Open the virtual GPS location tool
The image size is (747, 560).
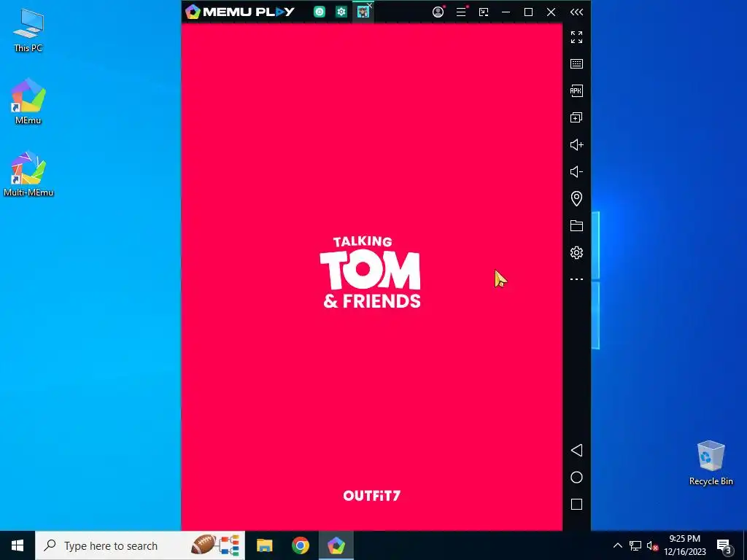576,198
